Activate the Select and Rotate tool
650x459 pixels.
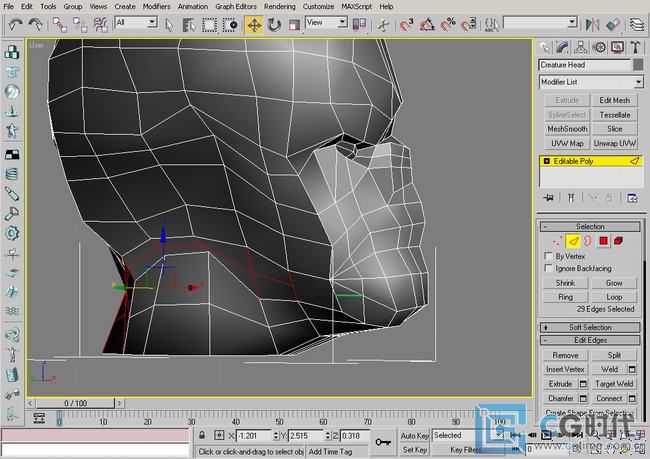[x=274, y=25]
